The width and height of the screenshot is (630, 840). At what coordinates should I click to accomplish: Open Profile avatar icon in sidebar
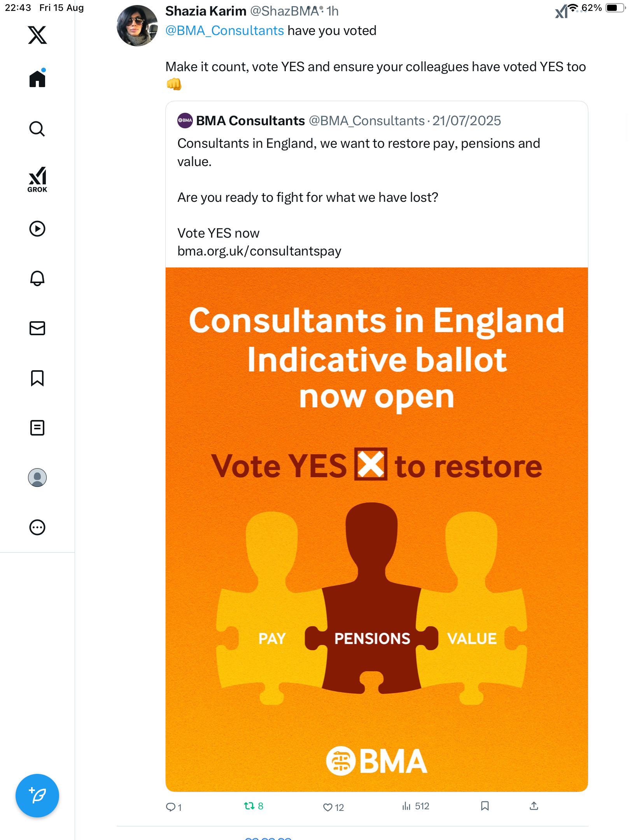37,478
